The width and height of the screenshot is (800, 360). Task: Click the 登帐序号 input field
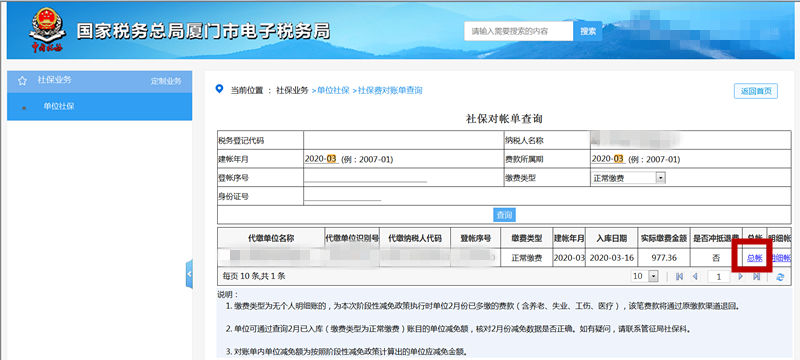click(366, 177)
